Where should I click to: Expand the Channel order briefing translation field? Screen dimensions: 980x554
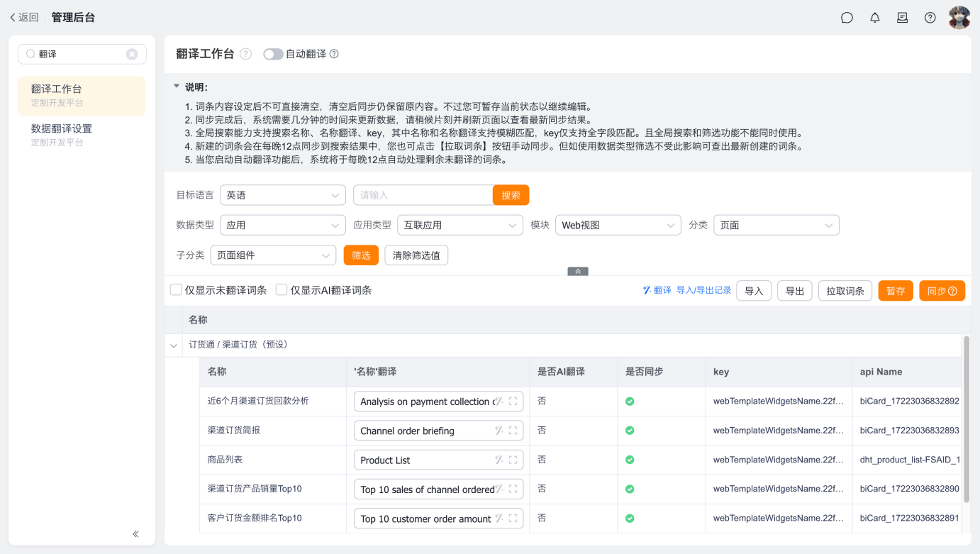(513, 431)
